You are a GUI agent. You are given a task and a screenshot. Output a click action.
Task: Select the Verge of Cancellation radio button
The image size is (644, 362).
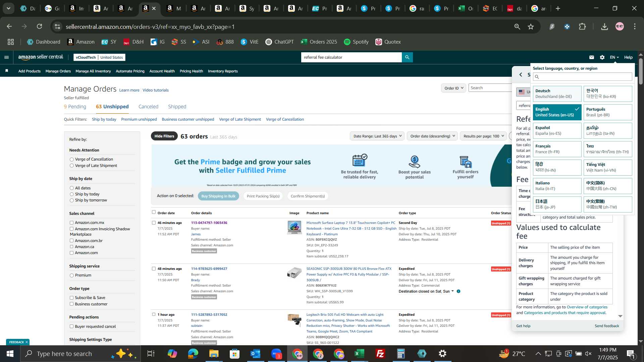point(71,160)
